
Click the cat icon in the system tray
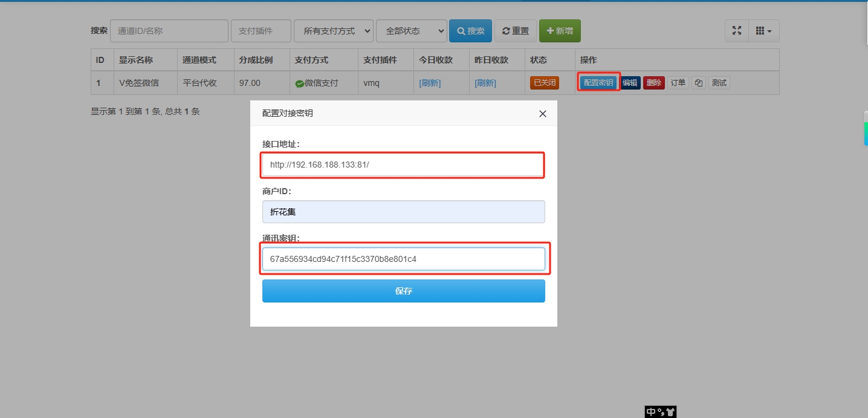[671, 412]
